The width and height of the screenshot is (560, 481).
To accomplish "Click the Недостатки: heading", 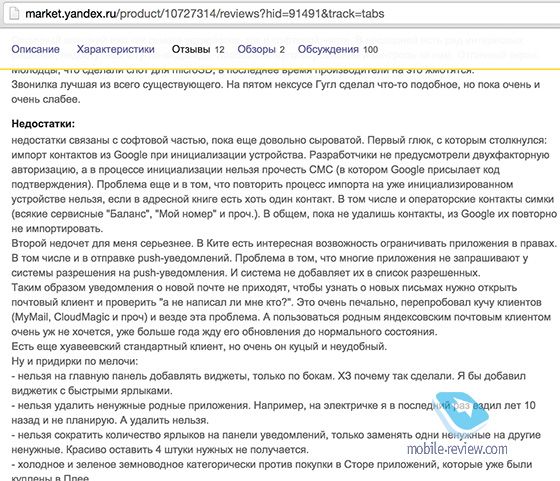I will point(43,124).
